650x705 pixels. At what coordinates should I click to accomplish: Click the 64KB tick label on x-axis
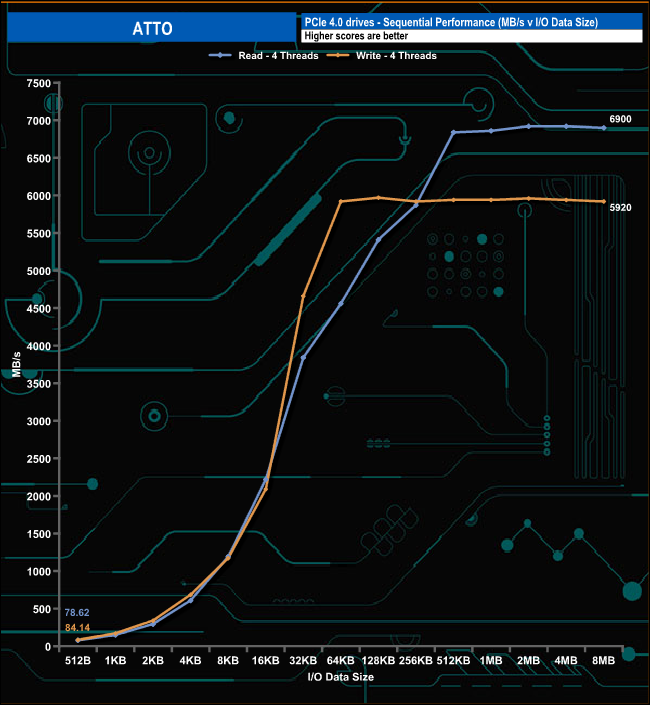click(341, 661)
